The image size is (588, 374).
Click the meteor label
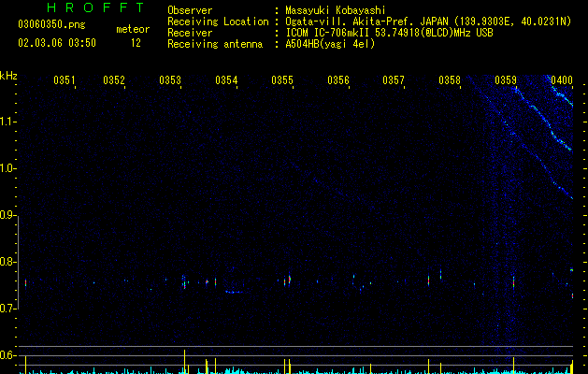(133, 29)
